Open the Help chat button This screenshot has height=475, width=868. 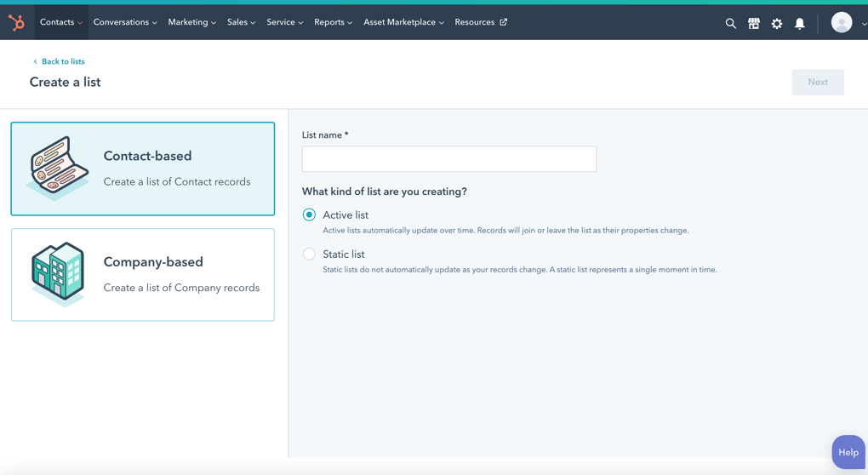[x=848, y=452]
